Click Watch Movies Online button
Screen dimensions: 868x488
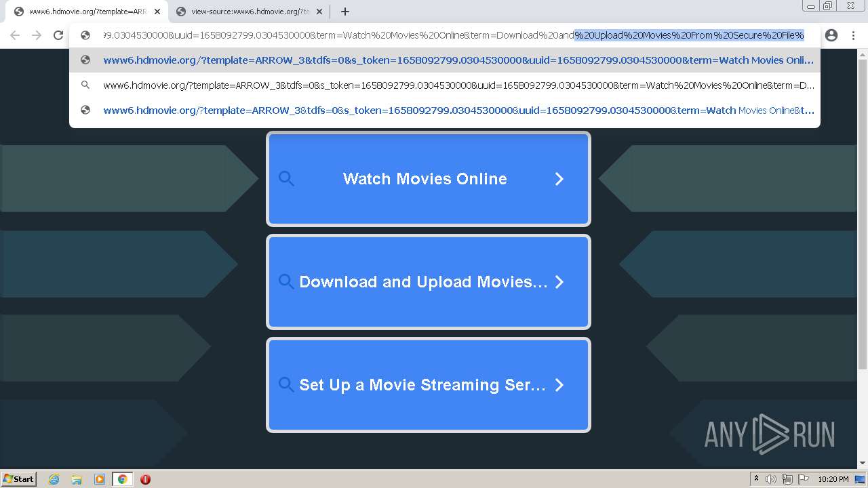tap(429, 179)
